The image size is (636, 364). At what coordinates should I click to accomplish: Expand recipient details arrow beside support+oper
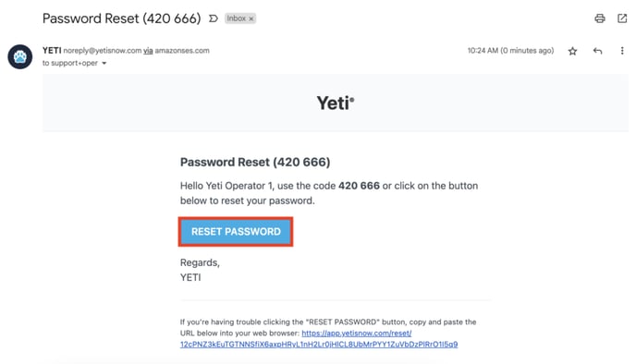point(104,63)
